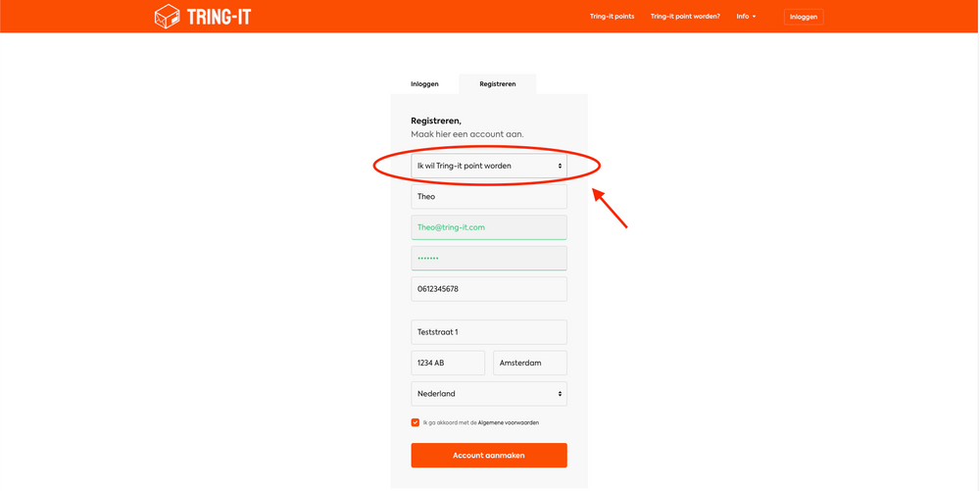The height and width of the screenshot is (491, 980).
Task: Open 'Tring-it point worden?' nav link
Action: point(685,17)
